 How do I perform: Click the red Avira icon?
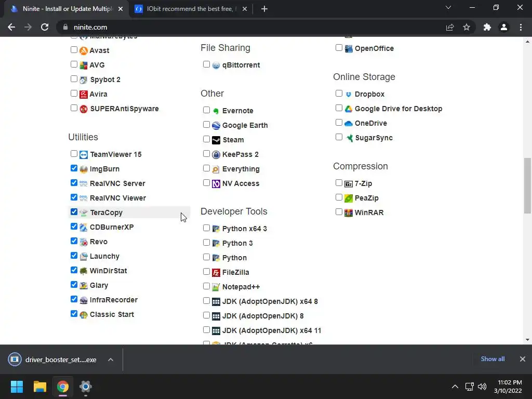pos(84,95)
